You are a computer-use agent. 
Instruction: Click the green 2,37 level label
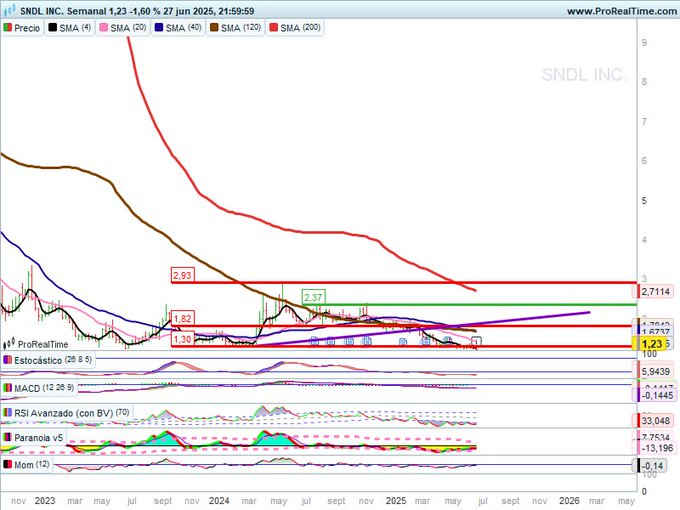coord(313,298)
